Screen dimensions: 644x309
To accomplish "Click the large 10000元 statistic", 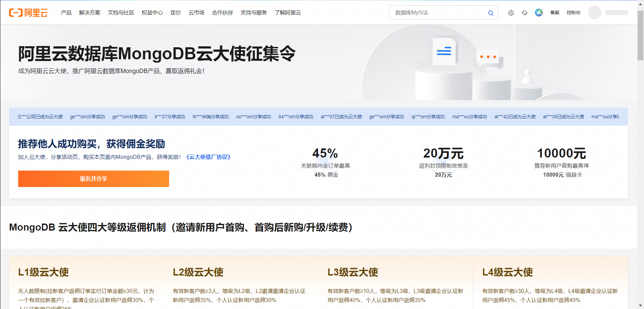I will 561,153.
